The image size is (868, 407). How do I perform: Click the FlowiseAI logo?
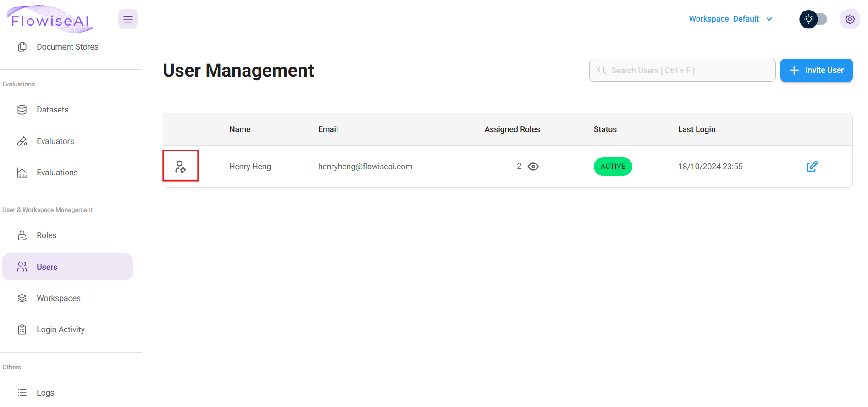(50, 20)
